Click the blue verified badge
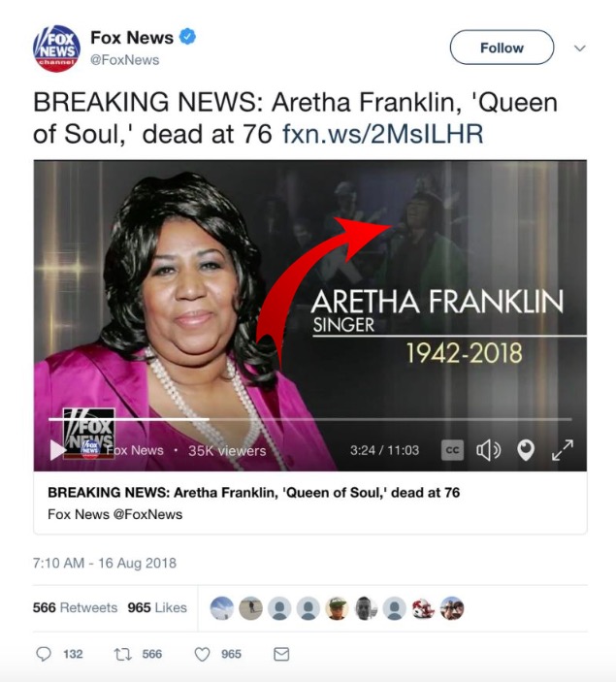This screenshot has height=682, width=616. (x=187, y=37)
